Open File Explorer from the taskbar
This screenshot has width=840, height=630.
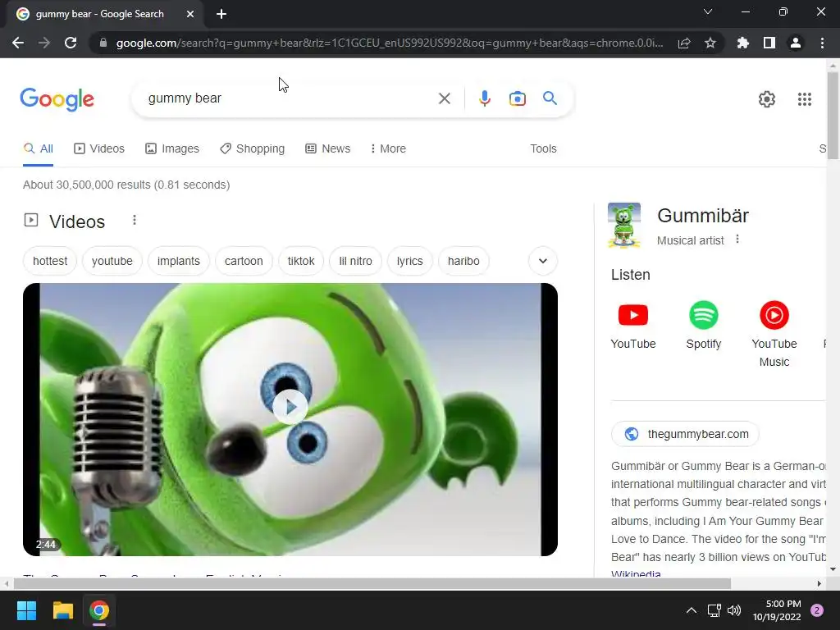click(62, 610)
